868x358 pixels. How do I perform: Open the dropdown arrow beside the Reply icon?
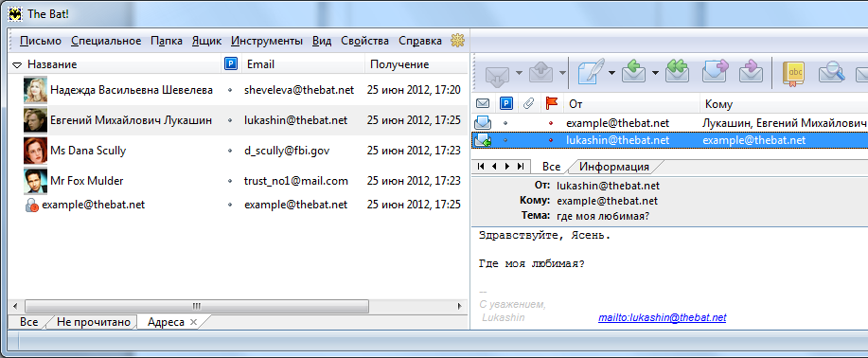point(655,73)
